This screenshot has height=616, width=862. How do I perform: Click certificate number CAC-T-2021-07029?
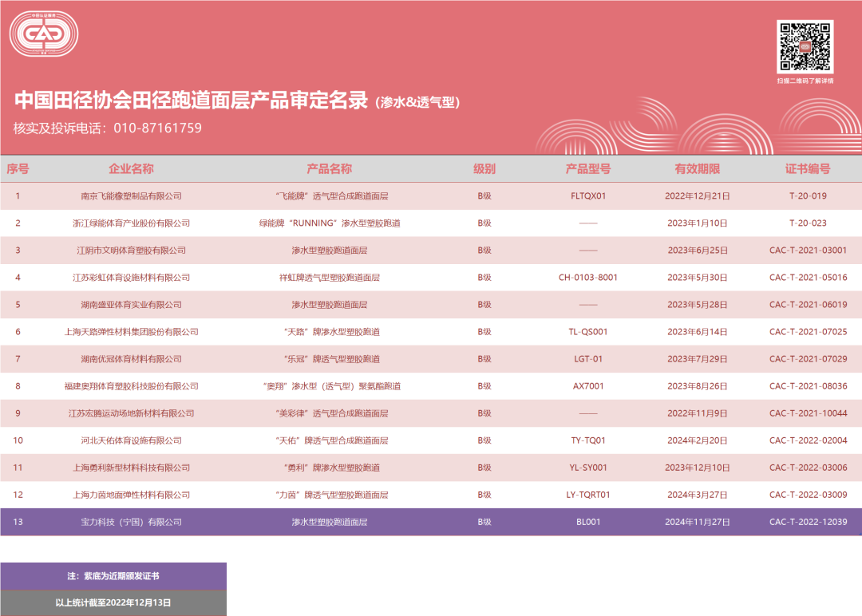click(808, 359)
